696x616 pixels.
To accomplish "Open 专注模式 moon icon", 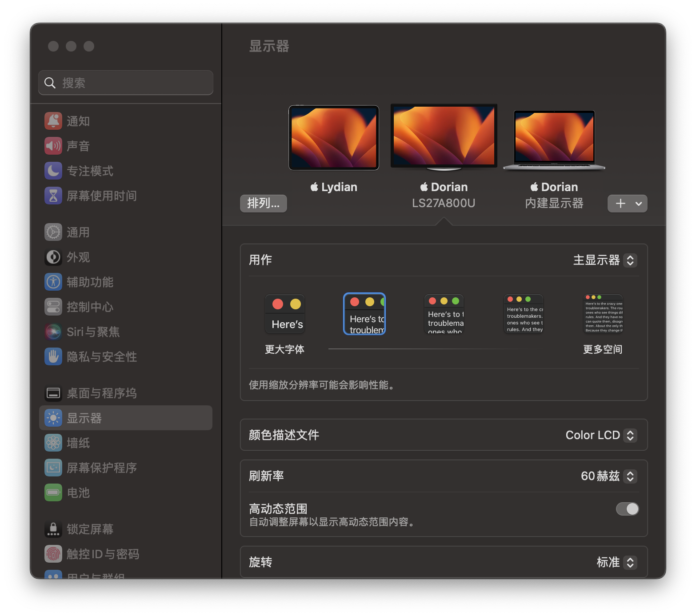I will click(x=53, y=171).
